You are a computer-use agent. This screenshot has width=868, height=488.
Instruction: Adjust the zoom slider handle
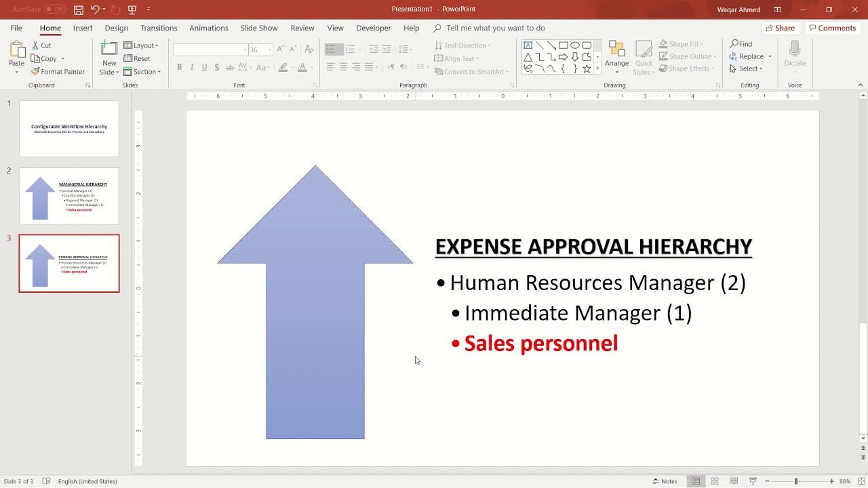click(x=796, y=481)
